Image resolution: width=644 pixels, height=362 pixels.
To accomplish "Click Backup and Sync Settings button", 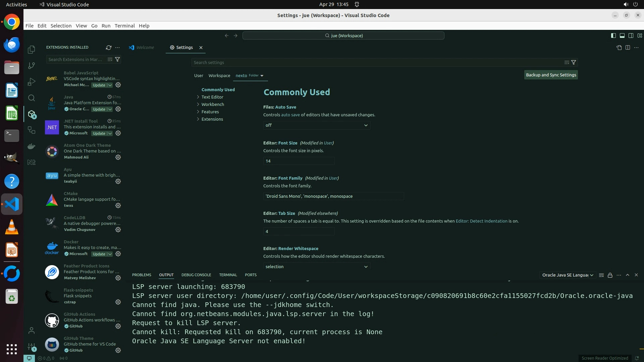I will click(551, 75).
